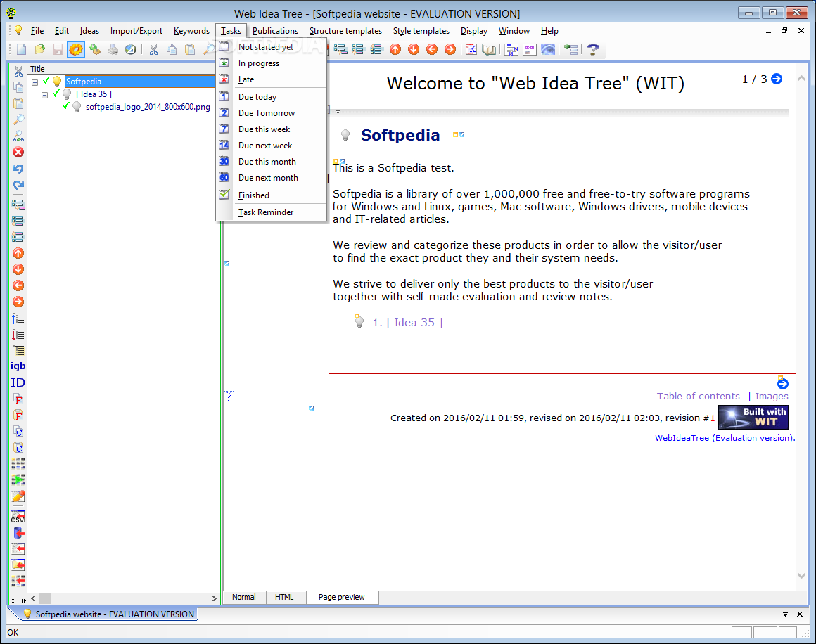Follow the '1. [ Idea 35 ]' link
Viewport: 816px width, 644px height.
pyautogui.click(x=407, y=323)
